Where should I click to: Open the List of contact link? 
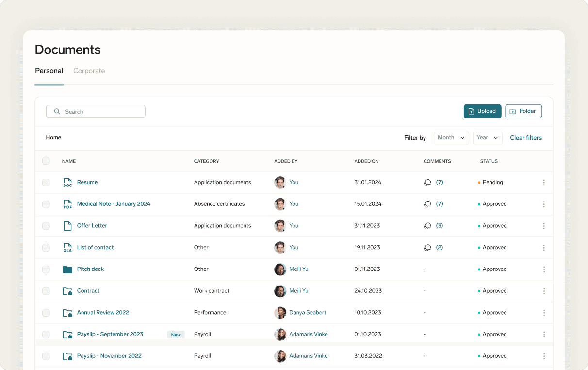pyautogui.click(x=95, y=247)
